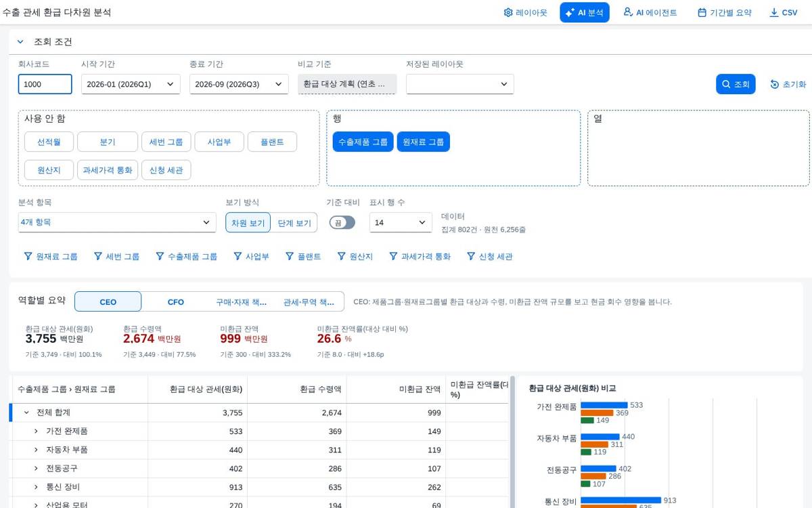The width and height of the screenshot is (812, 508).
Task: Select the 과세가격 통화 dimension chip
Action: [108, 170]
